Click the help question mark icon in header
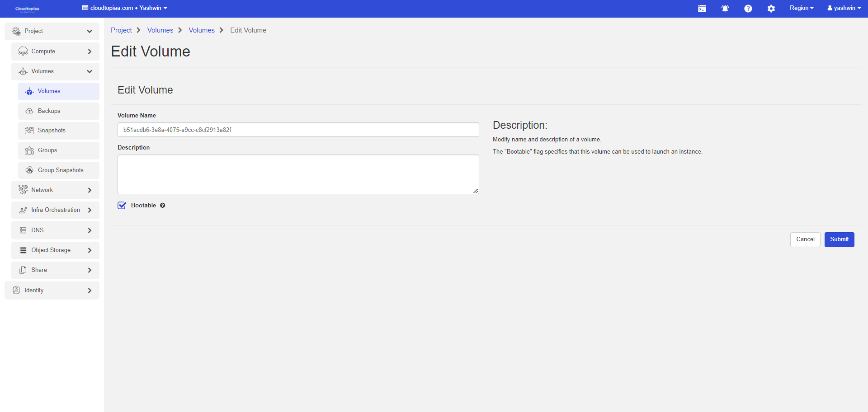The width and height of the screenshot is (868, 412). click(x=748, y=9)
